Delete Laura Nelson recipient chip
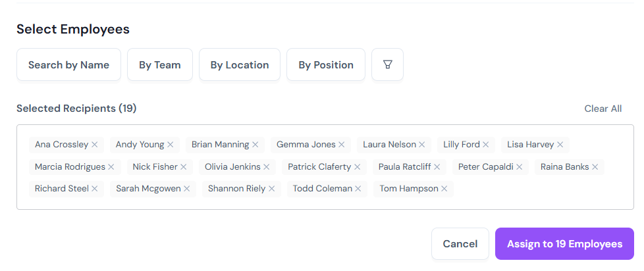The width and height of the screenshot is (644, 271). click(x=422, y=145)
